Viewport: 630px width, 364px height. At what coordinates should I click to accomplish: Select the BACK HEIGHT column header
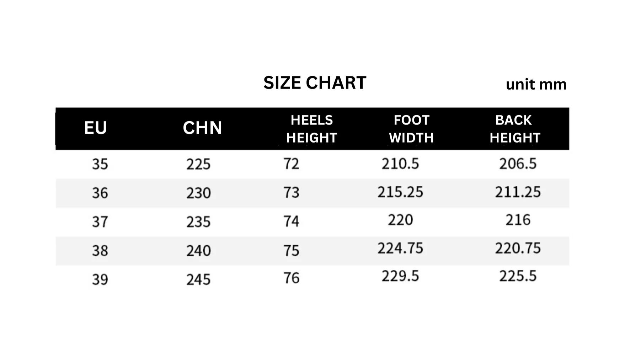pos(515,129)
